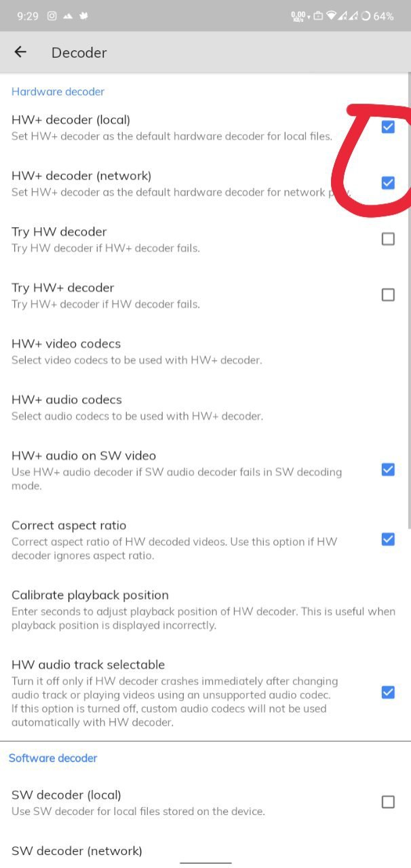Screen dimensions: 411x868
Task: Uncheck the Correct aspect ratio checkbox
Action: 388,539
